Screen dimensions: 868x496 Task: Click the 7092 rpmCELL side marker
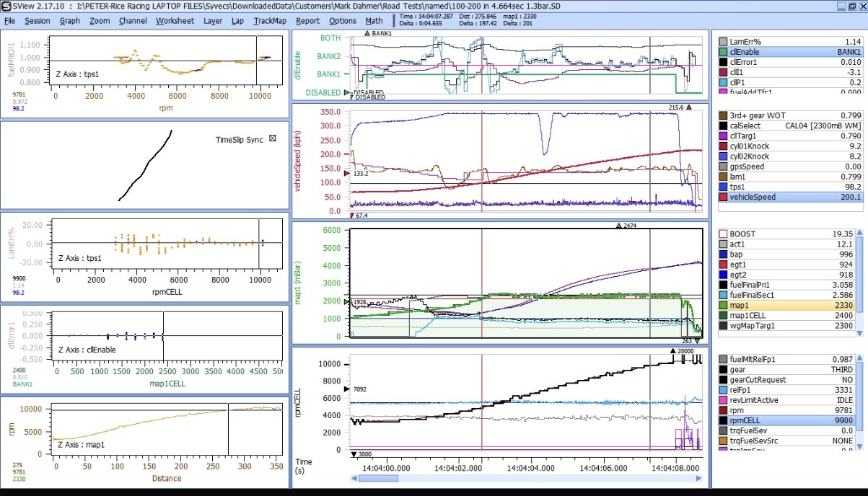click(347, 389)
